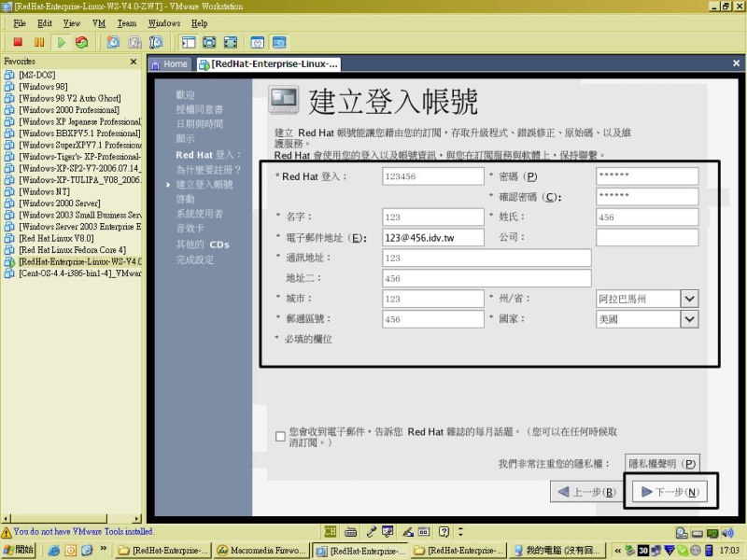Click the taskbar clock showing 17:03
This screenshot has height=560, width=747.
tap(729, 551)
